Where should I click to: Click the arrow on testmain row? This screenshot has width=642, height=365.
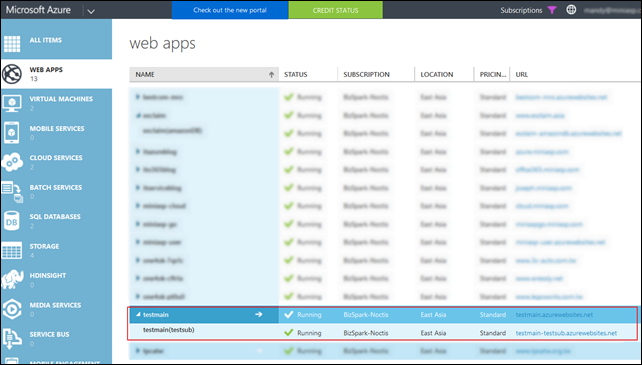[259, 314]
